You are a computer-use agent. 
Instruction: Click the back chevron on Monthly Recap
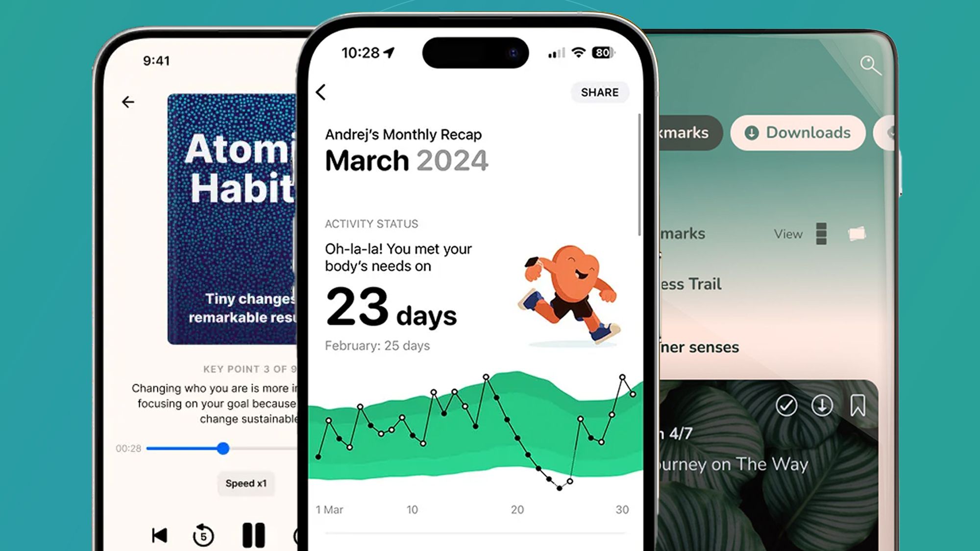coord(322,92)
